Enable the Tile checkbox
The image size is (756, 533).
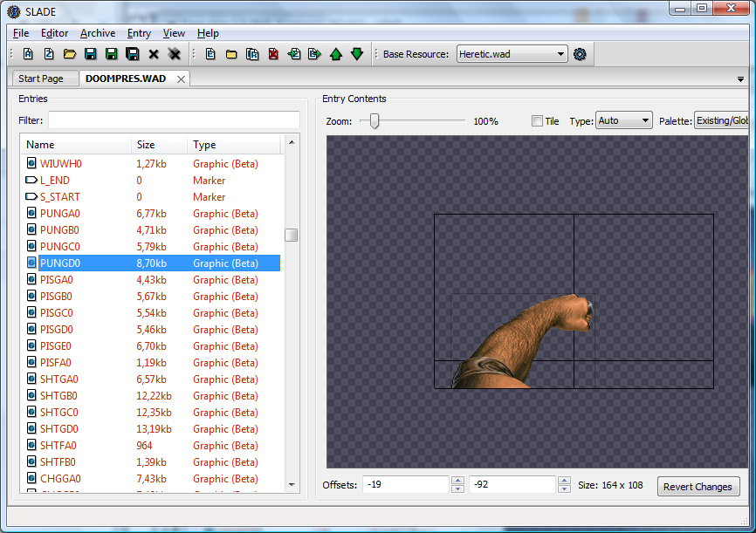pyautogui.click(x=537, y=121)
